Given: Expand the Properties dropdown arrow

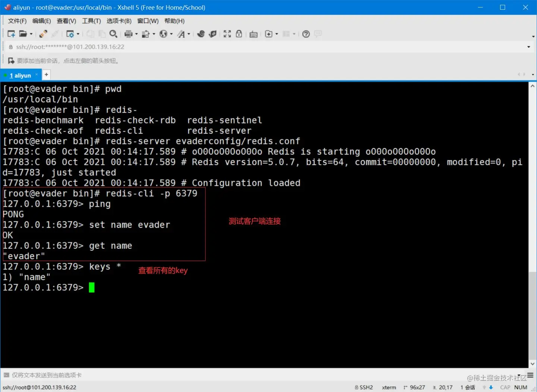Looking at the screenshot, I should point(78,34).
